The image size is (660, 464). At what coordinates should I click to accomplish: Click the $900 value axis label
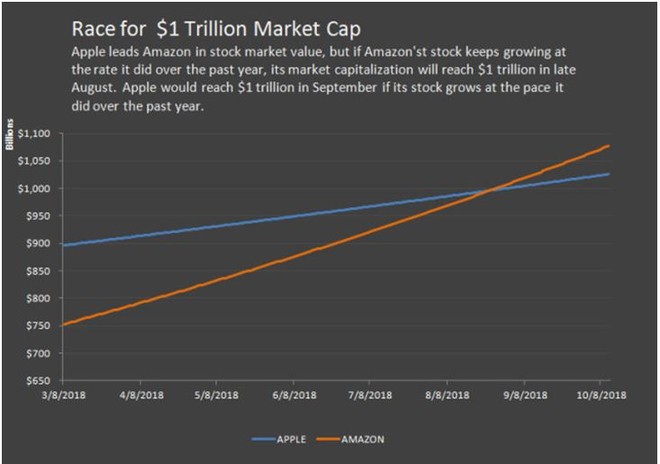point(38,243)
